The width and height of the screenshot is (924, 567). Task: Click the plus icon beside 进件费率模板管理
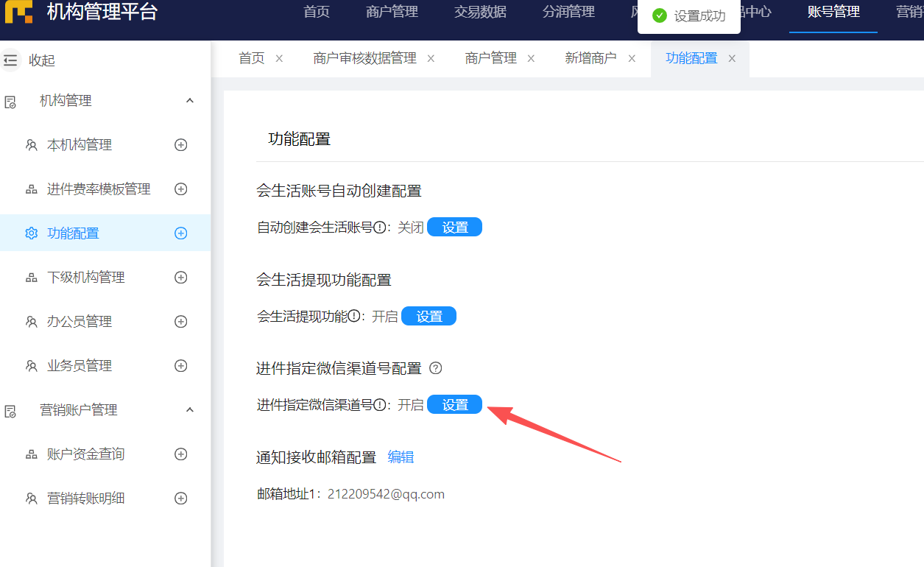coord(180,189)
